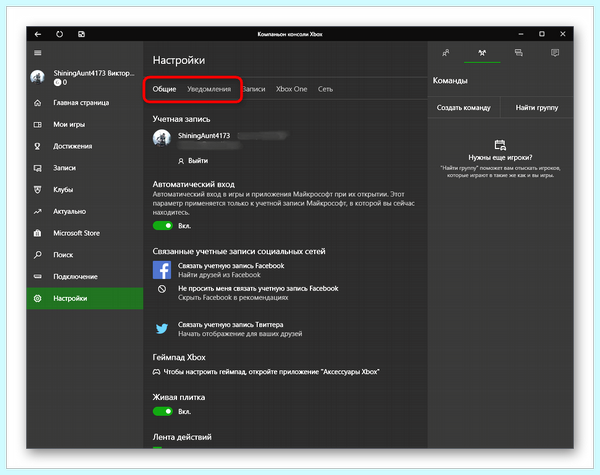
Task: Click the achievements trophy icon
Action: click(x=38, y=146)
